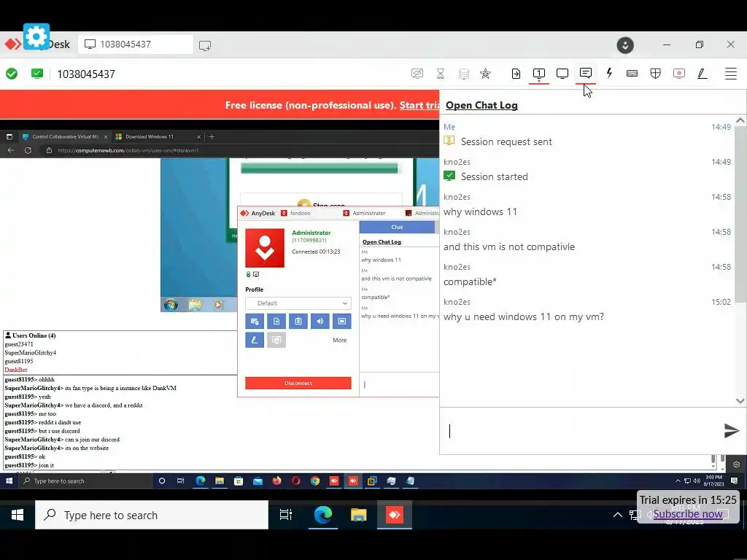The width and height of the screenshot is (747, 560).
Task: Toggle clipboard permission in remote AnyDesk window
Action: 298,322
